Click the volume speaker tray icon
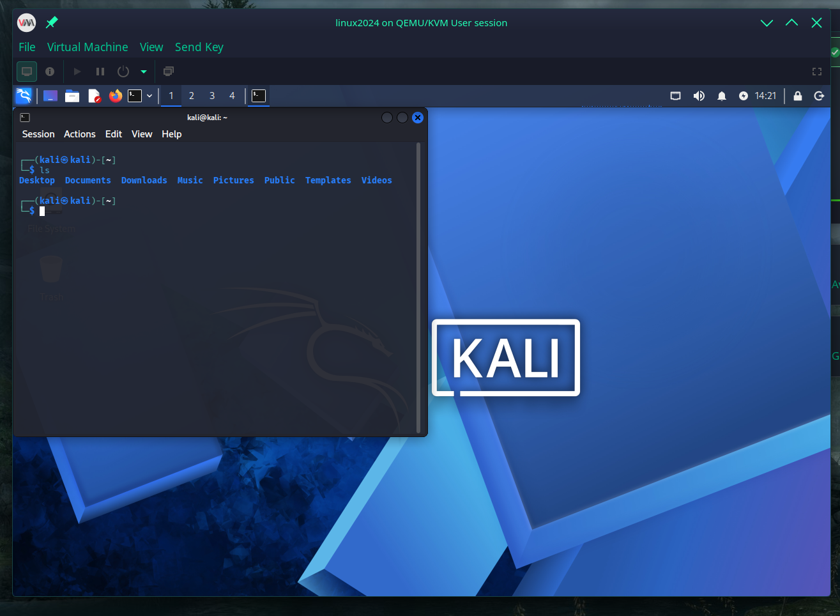Image resolution: width=840 pixels, height=616 pixels. point(699,96)
